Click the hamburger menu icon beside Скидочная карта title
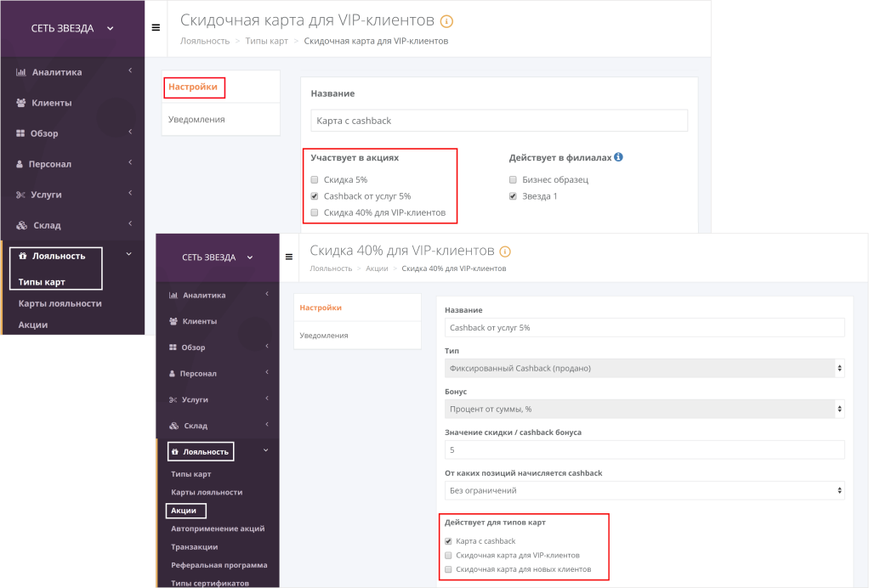Screen dimensions: 869x588 point(156,27)
